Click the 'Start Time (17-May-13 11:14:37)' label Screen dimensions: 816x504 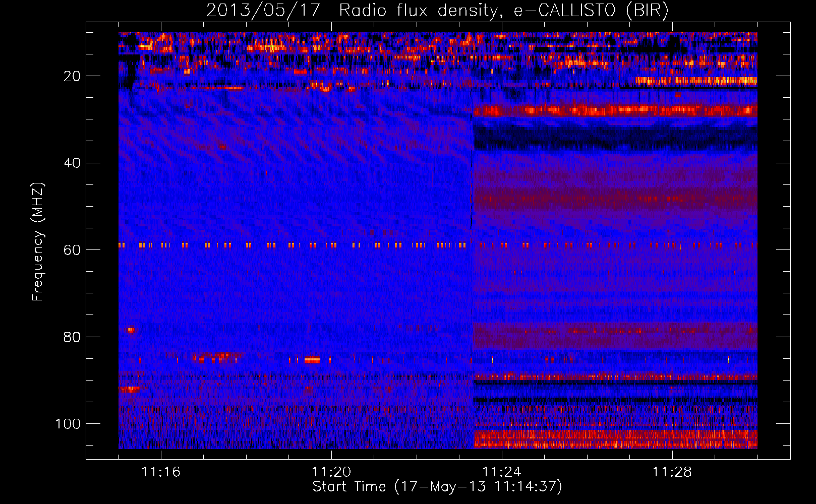[437, 487]
